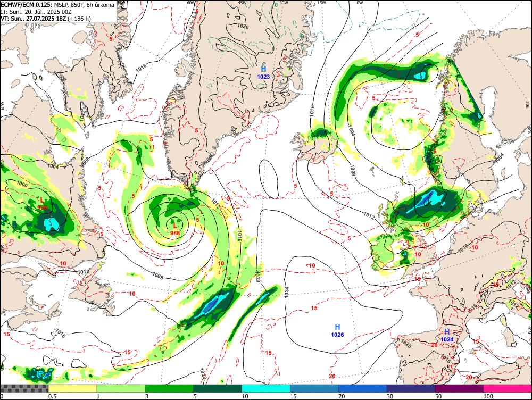Click the '1000' isobar label
This screenshot has height=400, width=532.
22,184
